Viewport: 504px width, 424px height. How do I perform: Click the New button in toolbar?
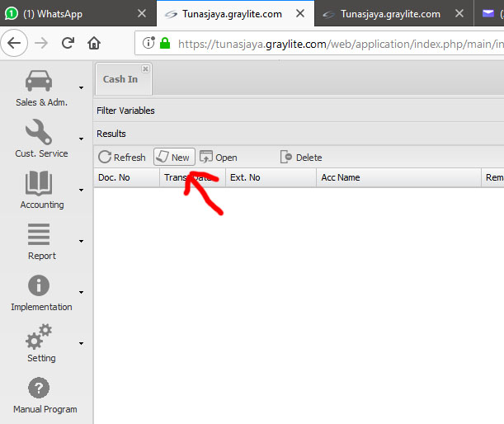(174, 158)
